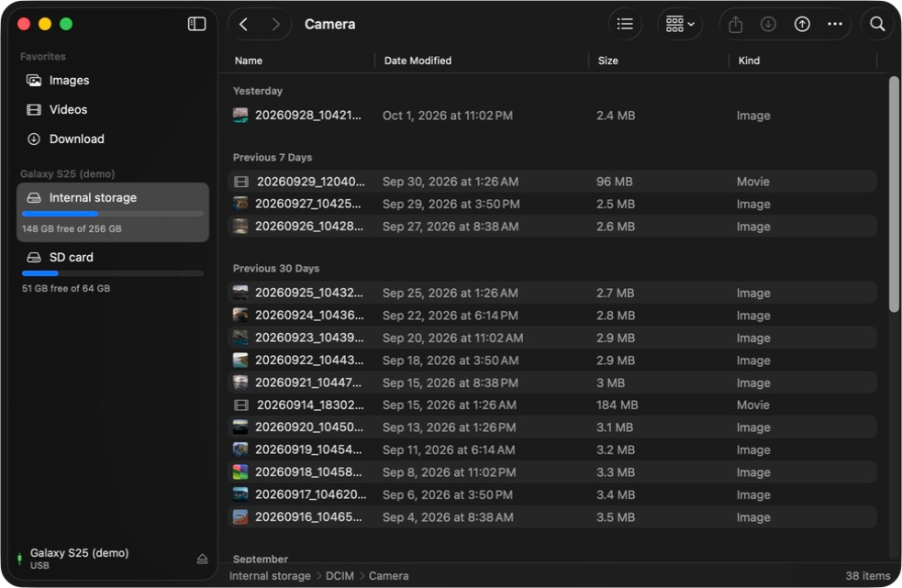
Task: Sort by Date Modified column header
Action: 418,61
